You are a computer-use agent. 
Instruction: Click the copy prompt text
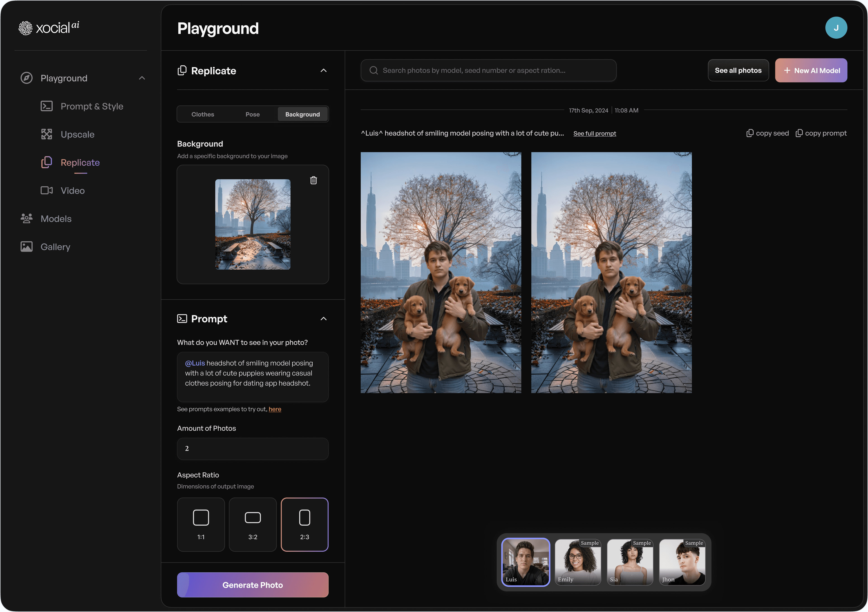coord(826,133)
